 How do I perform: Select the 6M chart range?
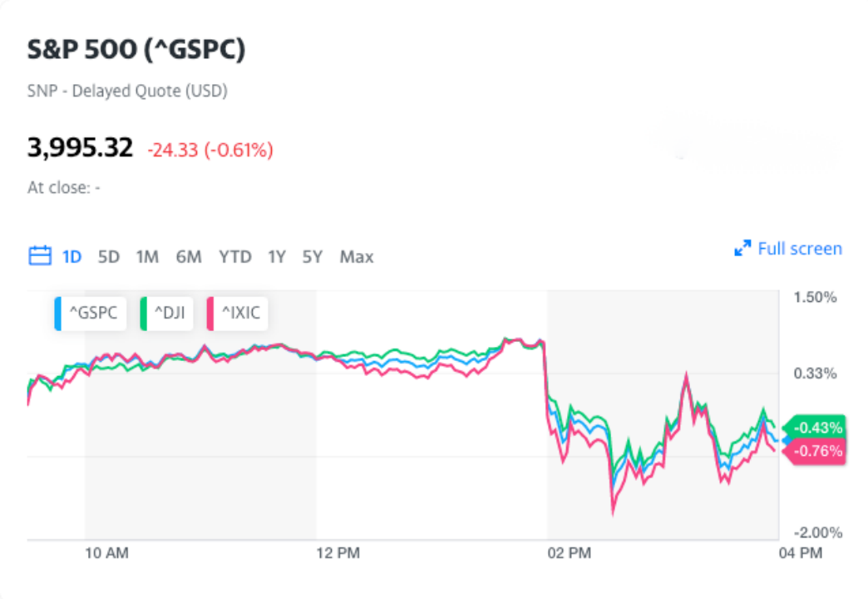[189, 256]
